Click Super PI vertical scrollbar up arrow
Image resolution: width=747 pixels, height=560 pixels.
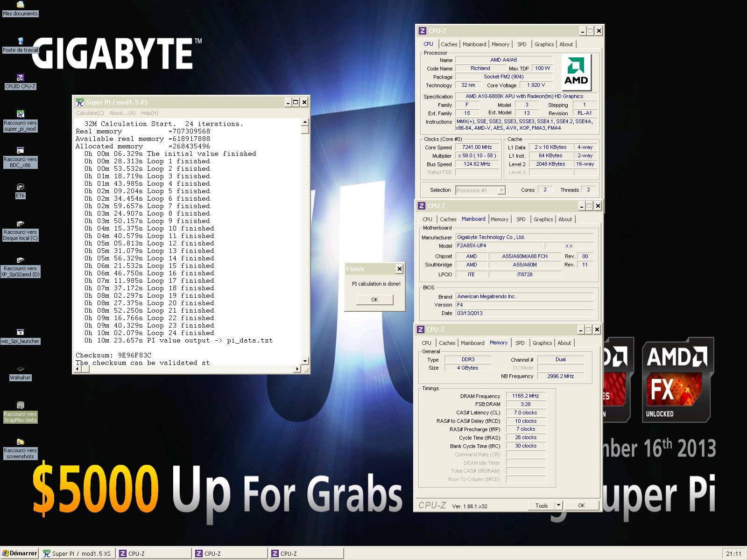[305, 122]
